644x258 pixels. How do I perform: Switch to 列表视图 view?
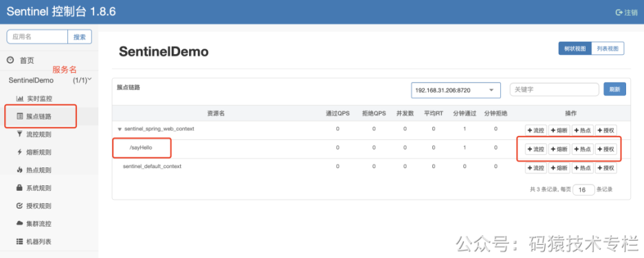click(x=608, y=49)
